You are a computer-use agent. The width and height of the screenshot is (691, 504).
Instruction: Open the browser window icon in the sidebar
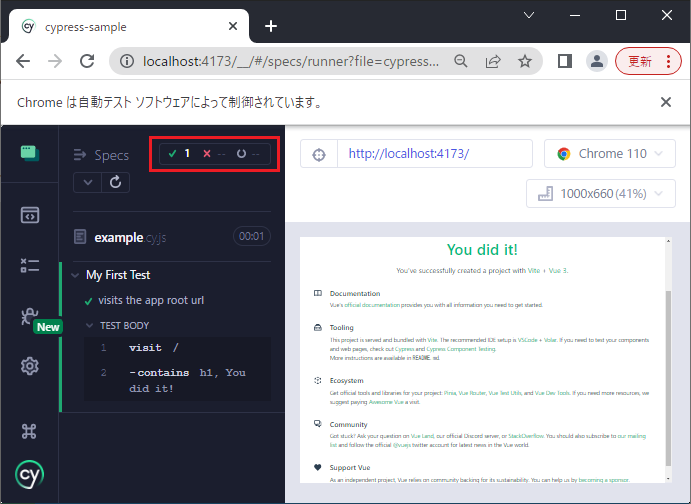coord(30,153)
